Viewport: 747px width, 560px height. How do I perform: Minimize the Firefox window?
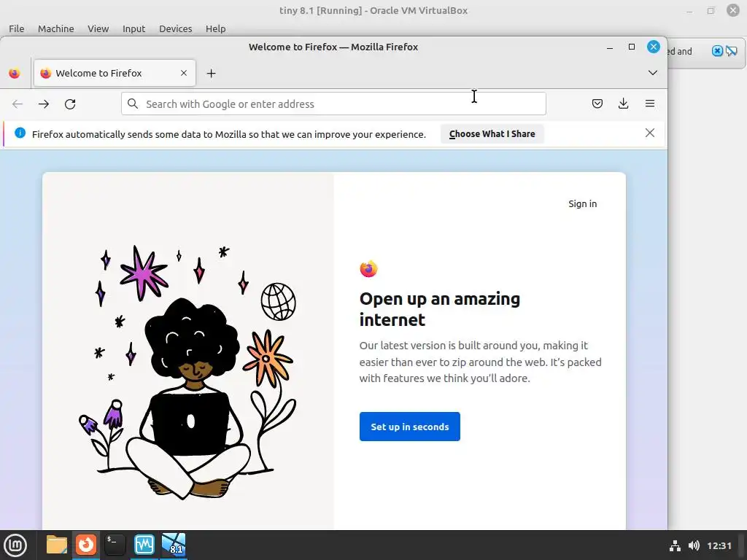[610, 47]
